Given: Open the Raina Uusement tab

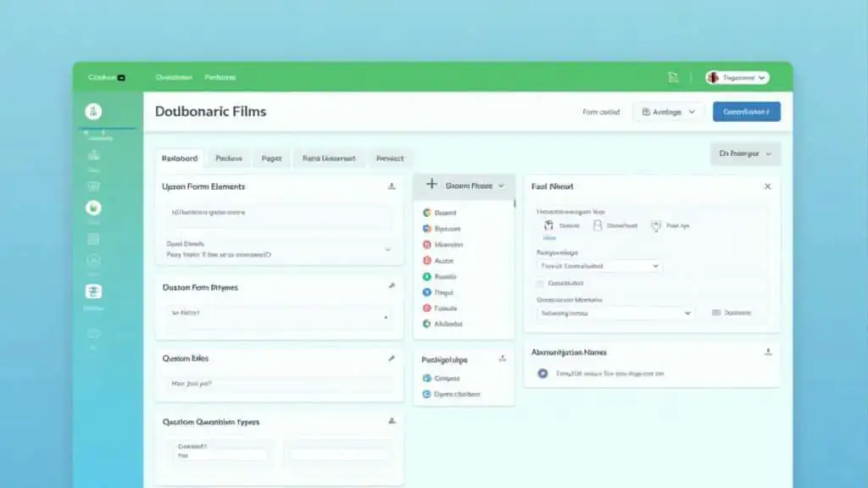Looking at the screenshot, I should 328,158.
